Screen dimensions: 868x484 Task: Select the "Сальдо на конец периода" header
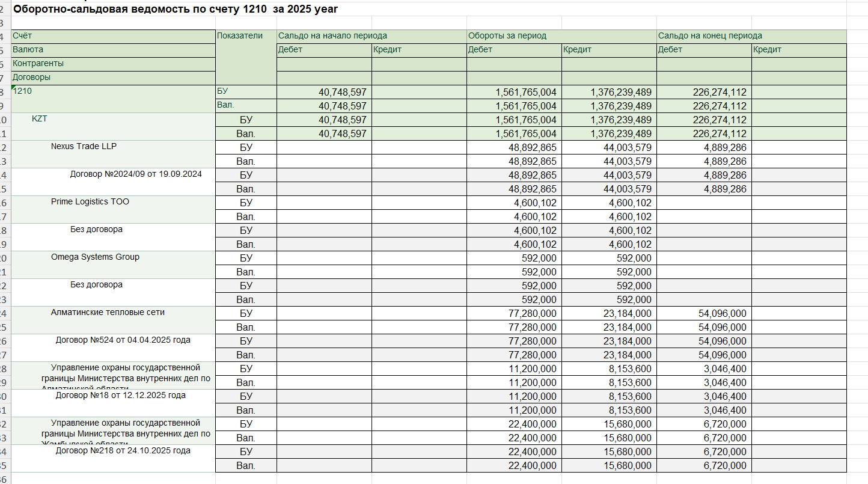751,36
